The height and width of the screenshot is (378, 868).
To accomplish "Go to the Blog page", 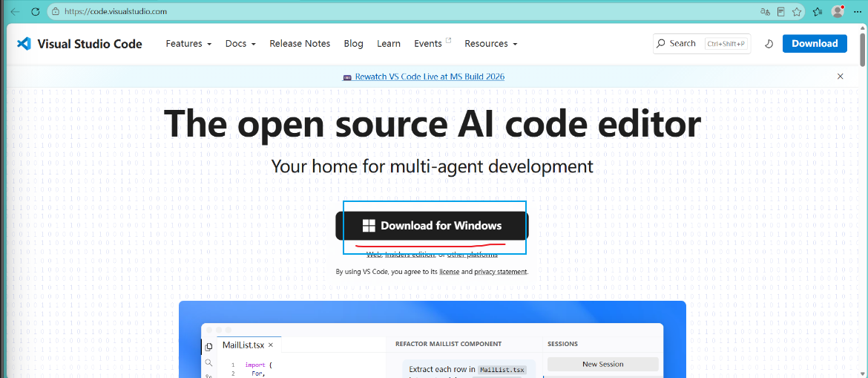I will (353, 43).
